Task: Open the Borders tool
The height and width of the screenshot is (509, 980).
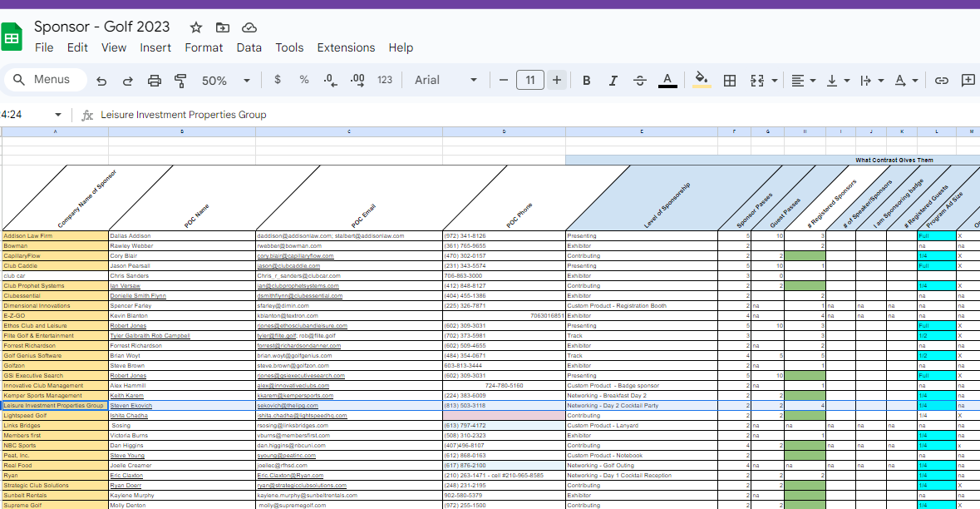Action: (730, 81)
